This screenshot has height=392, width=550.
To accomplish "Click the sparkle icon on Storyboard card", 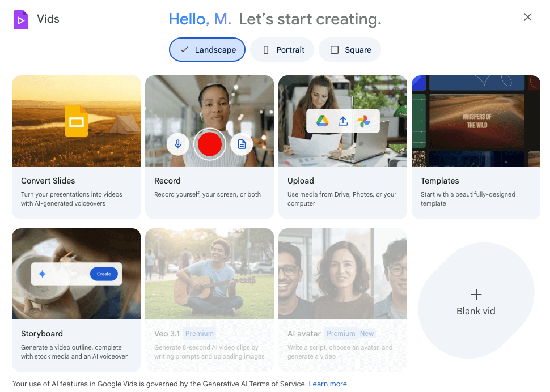I will (42, 274).
